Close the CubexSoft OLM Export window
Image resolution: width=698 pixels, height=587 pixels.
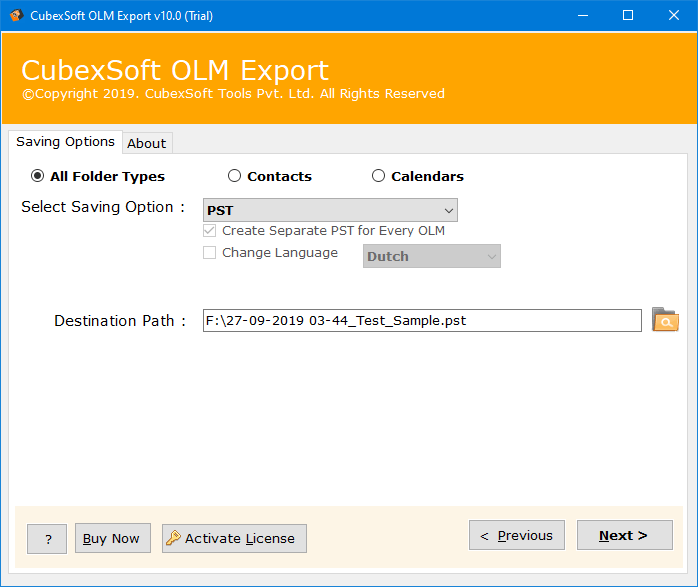click(x=674, y=15)
